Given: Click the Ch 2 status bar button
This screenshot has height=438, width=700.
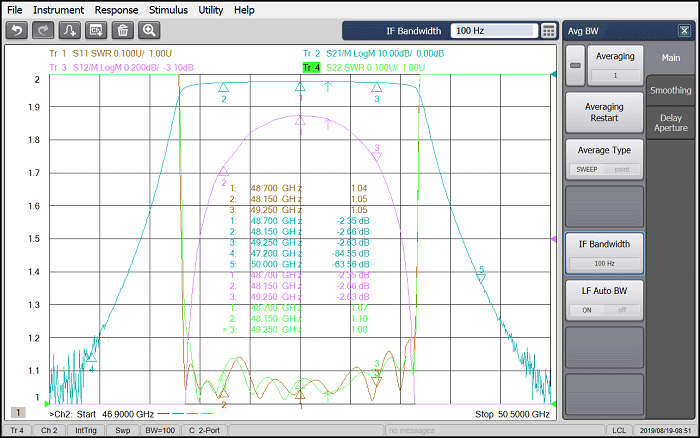Looking at the screenshot, I should click(x=49, y=430).
